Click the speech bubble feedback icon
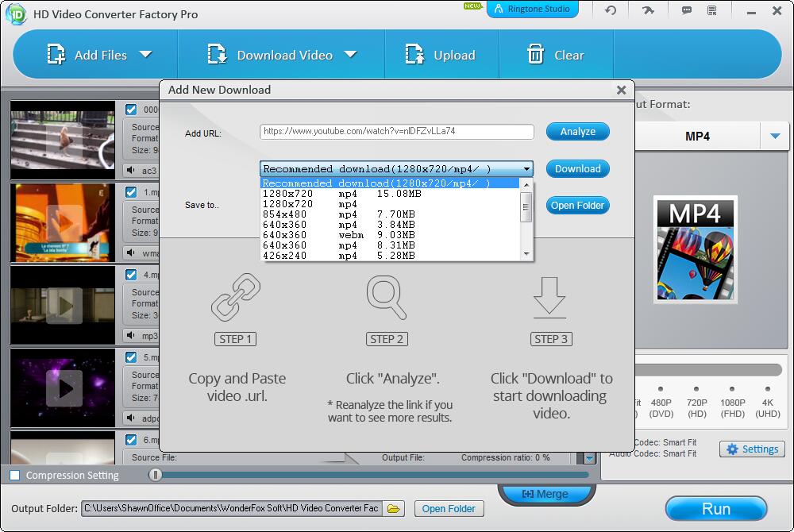Viewport: 794px width, 532px height. coord(687,10)
